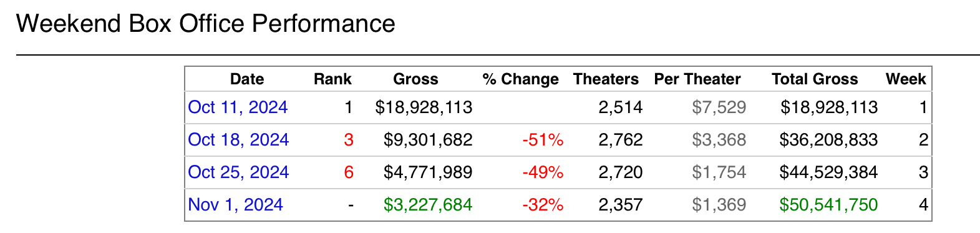Viewport: 980px width, 233px height.
Task: Click the Total Gross column header
Action: coord(815,79)
